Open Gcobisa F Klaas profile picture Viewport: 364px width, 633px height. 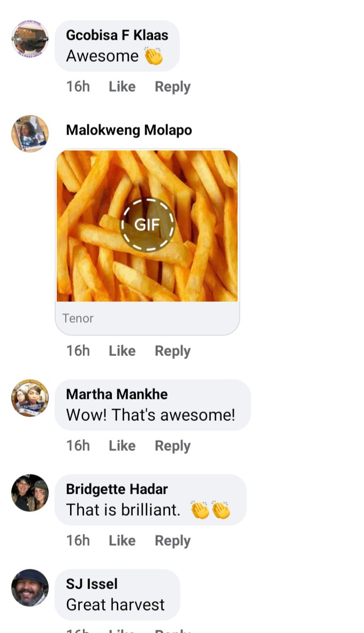tap(30, 39)
